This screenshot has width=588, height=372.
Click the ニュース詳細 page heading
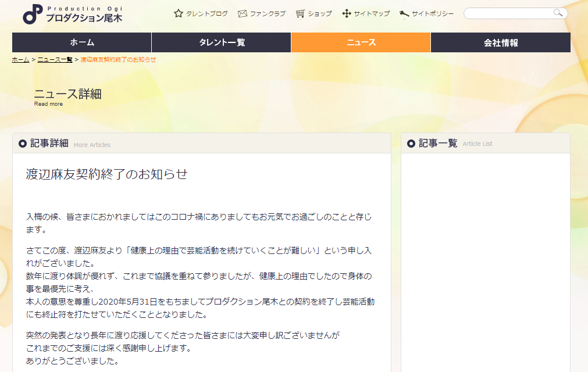click(68, 94)
